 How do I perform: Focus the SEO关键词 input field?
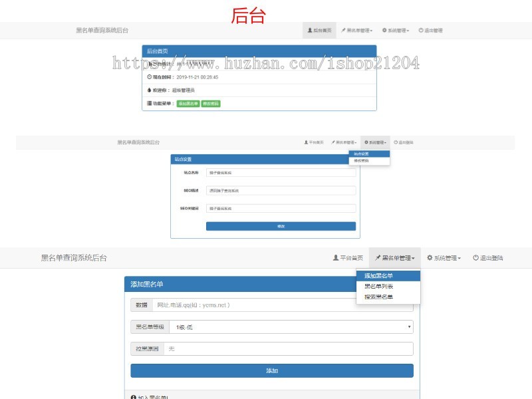[281, 208]
